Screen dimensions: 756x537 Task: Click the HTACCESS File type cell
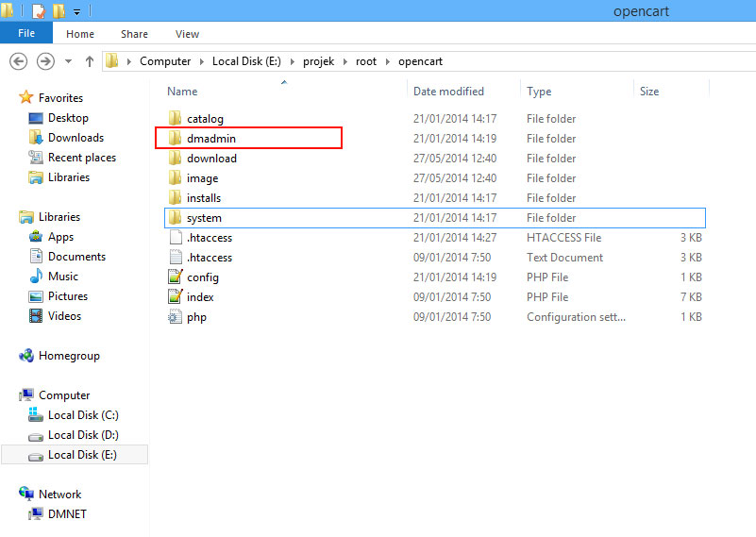pyautogui.click(x=563, y=237)
